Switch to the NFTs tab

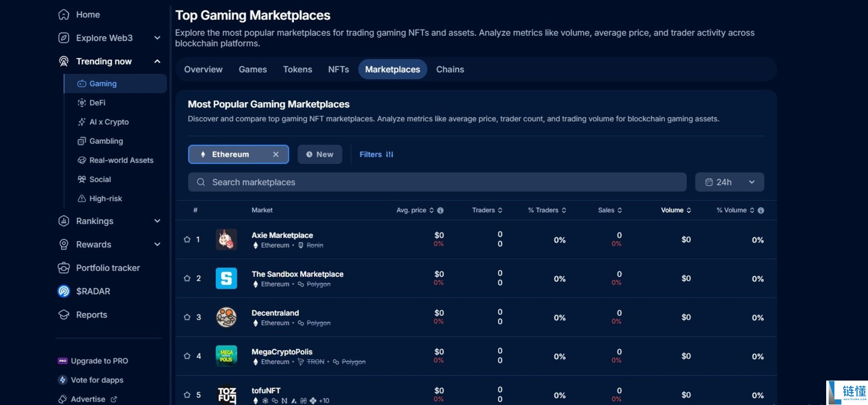pyautogui.click(x=338, y=69)
